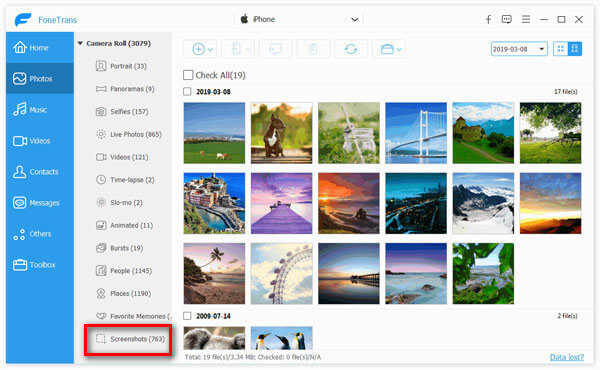This screenshot has height=370, width=600.
Task: Open the Others category
Action: coord(40,233)
